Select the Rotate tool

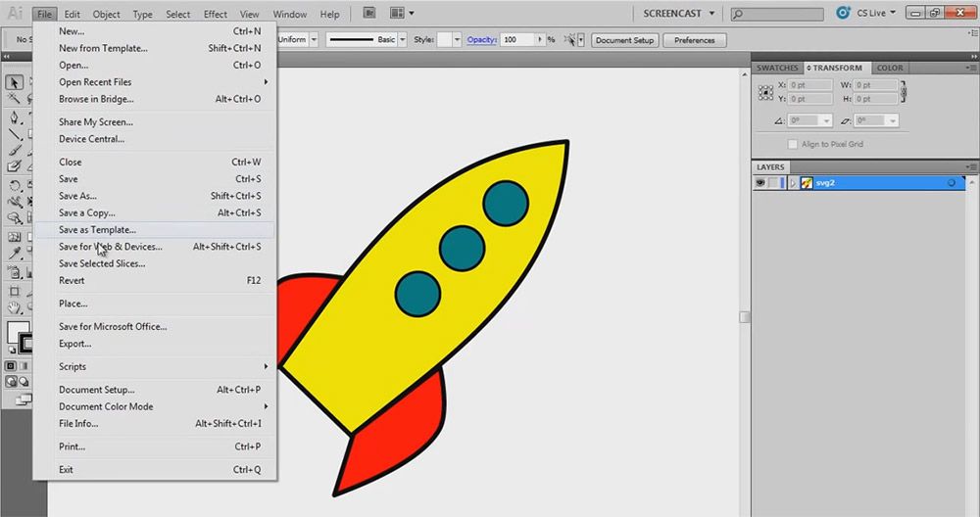click(15, 185)
